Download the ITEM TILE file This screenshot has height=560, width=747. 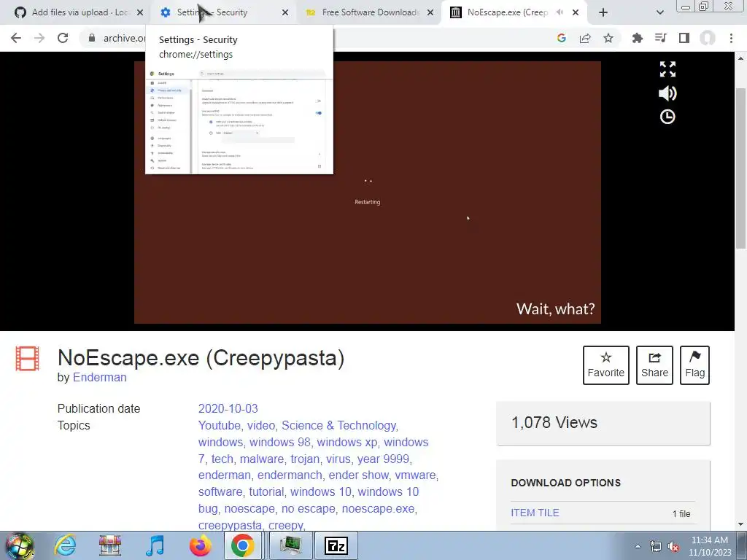click(535, 513)
